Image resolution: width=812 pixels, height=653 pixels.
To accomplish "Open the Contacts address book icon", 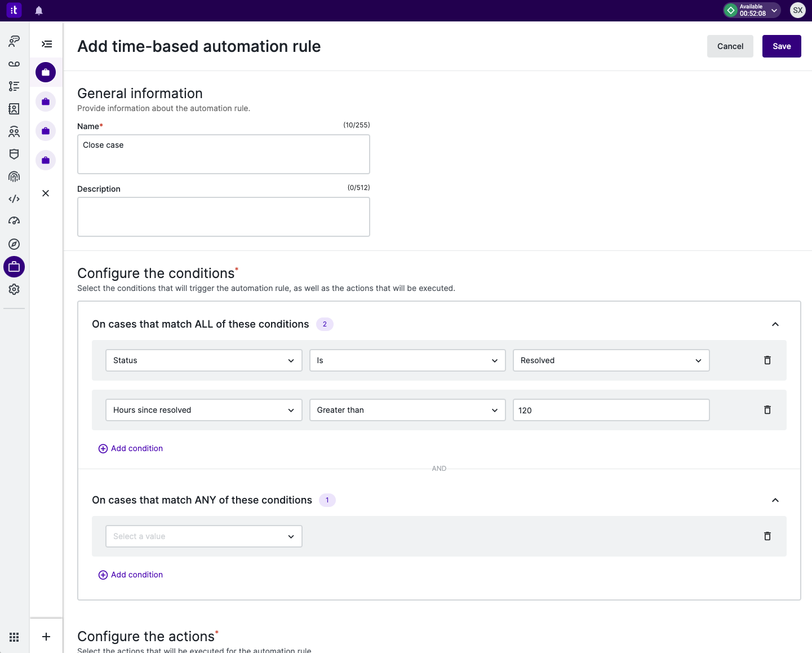I will pyautogui.click(x=14, y=109).
